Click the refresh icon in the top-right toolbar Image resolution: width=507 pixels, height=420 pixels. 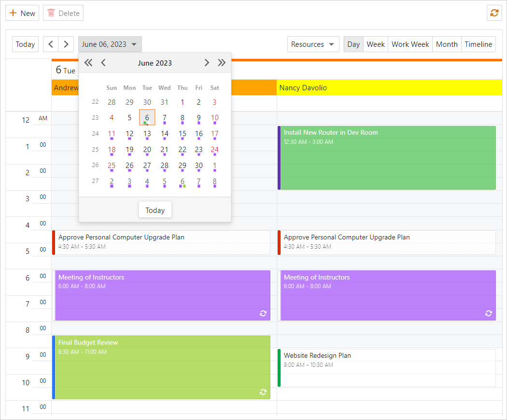pos(494,13)
